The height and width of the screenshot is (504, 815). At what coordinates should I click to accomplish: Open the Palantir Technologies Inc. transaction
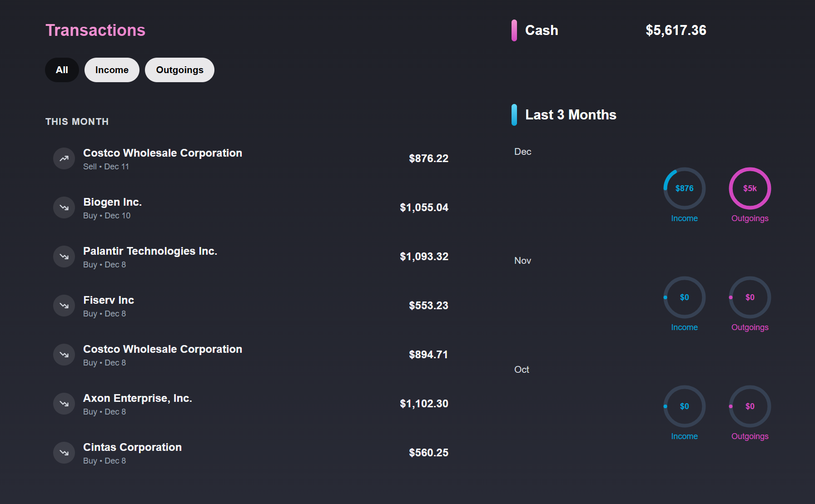[x=150, y=251]
